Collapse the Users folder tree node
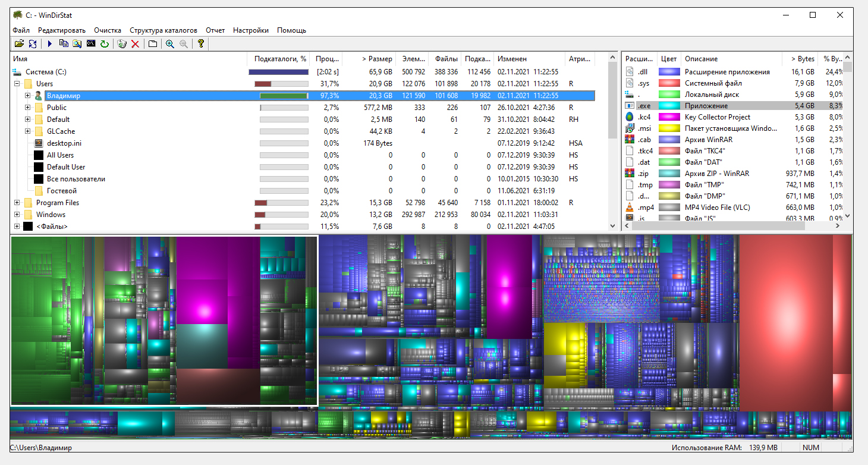 click(x=17, y=84)
